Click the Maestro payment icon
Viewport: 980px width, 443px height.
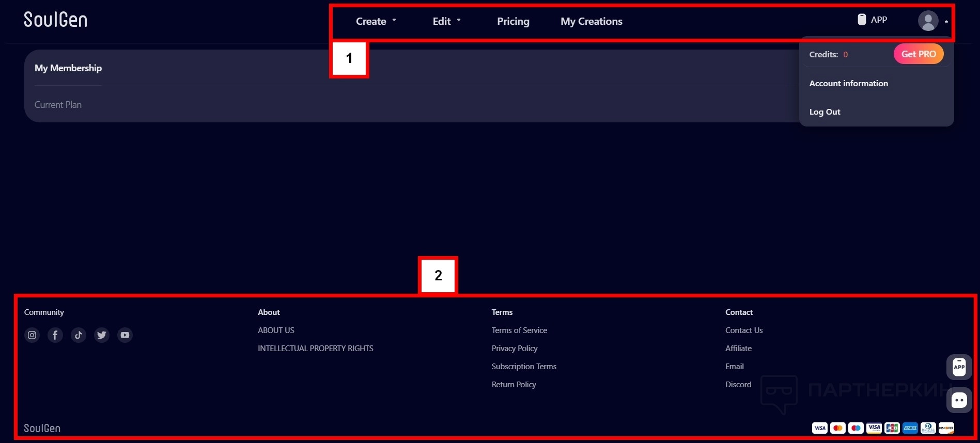pos(855,428)
